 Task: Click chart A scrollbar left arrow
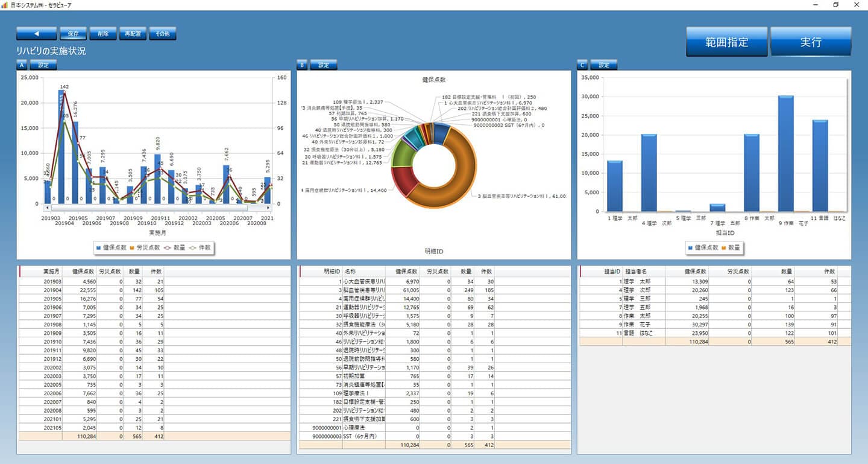[46, 208]
